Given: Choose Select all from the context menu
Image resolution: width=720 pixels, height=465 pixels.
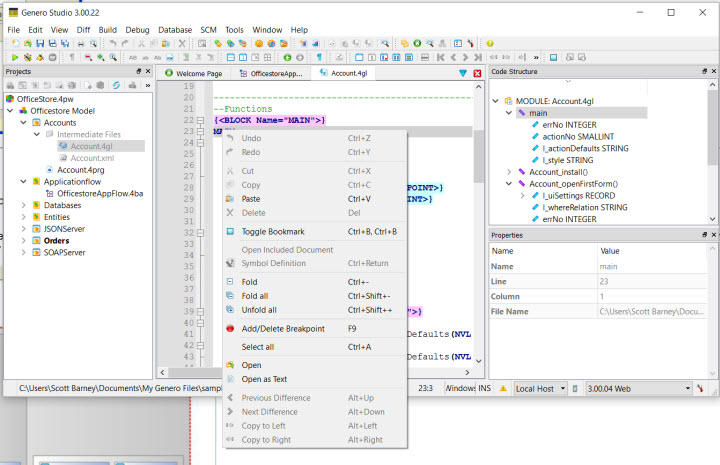Looking at the screenshot, I should click(258, 346).
